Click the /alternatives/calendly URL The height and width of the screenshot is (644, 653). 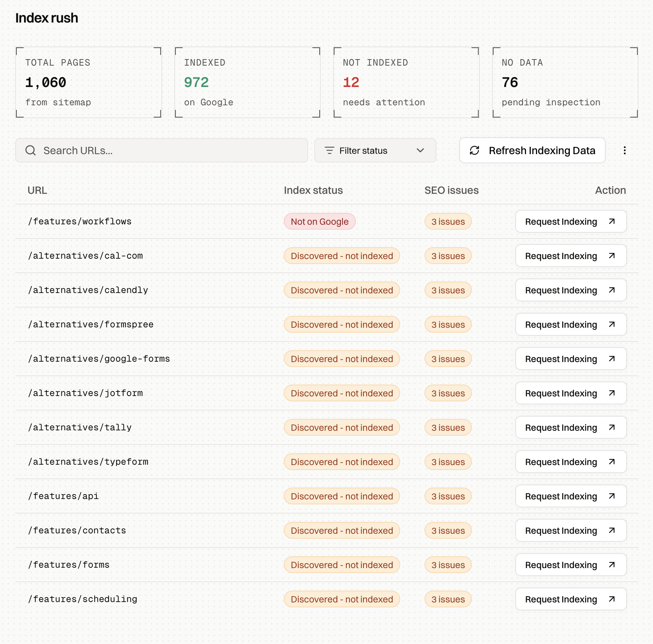[x=88, y=290]
